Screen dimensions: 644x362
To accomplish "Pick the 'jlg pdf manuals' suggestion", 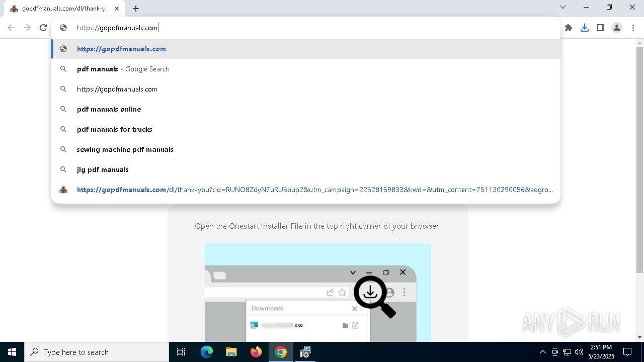I will 306,169.
